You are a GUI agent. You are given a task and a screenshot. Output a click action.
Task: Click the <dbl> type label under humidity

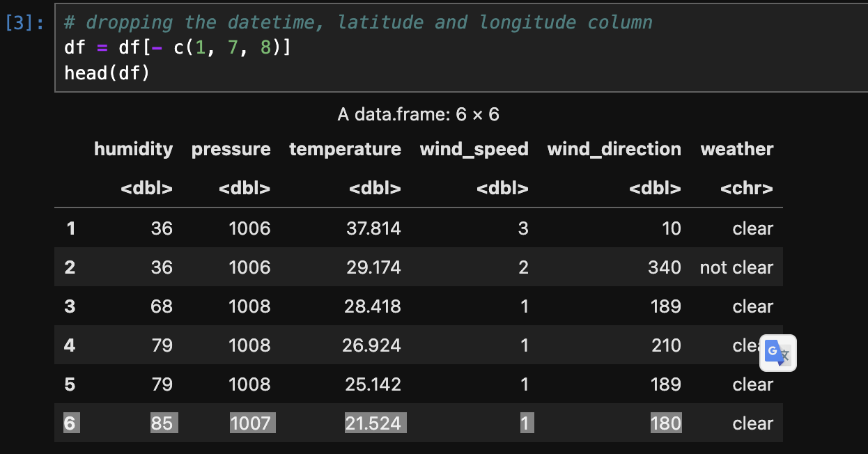[x=146, y=188]
